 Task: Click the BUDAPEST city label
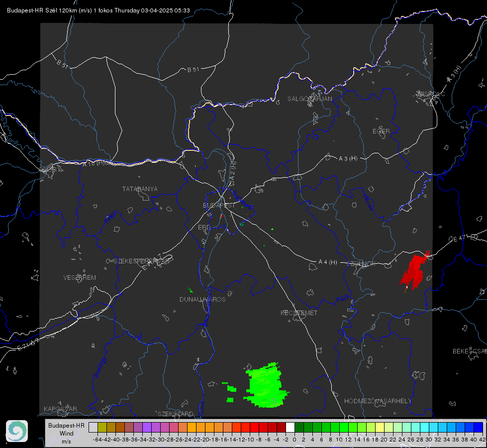(219, 206)
